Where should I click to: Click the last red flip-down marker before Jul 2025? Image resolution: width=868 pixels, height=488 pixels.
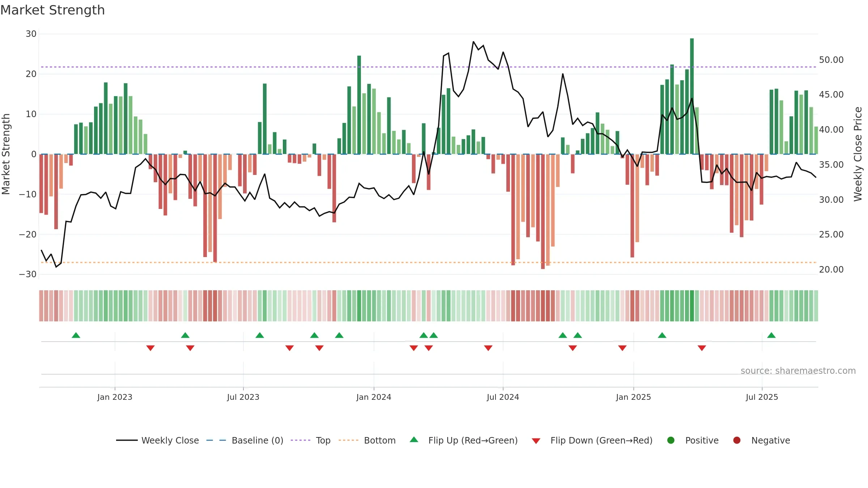coord(702,348)
